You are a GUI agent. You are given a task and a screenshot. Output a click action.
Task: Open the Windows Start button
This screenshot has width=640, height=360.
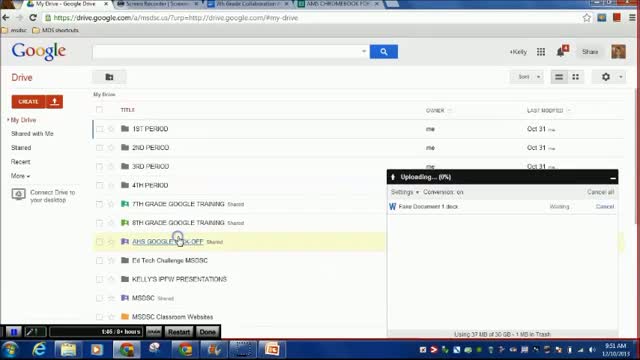click(x=10, y=350)
